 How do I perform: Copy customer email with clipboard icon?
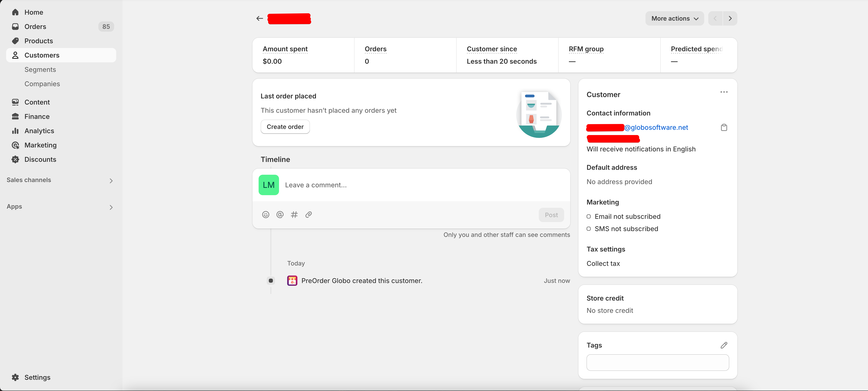(724, 128)
